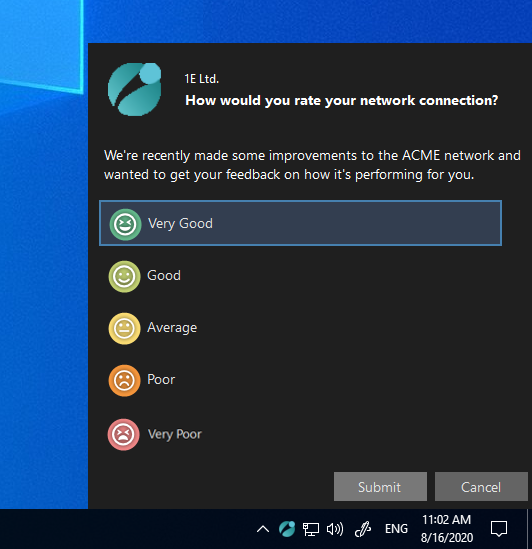Open the 1E tray icon in taskbar
Viewport: 532px width, 549px height.
(x=287, y=529)
